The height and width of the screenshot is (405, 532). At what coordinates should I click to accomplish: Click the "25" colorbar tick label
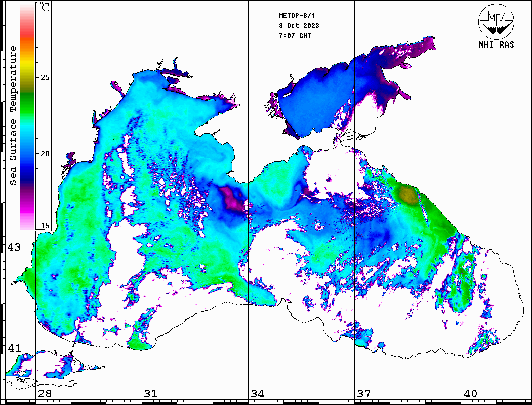45,77
